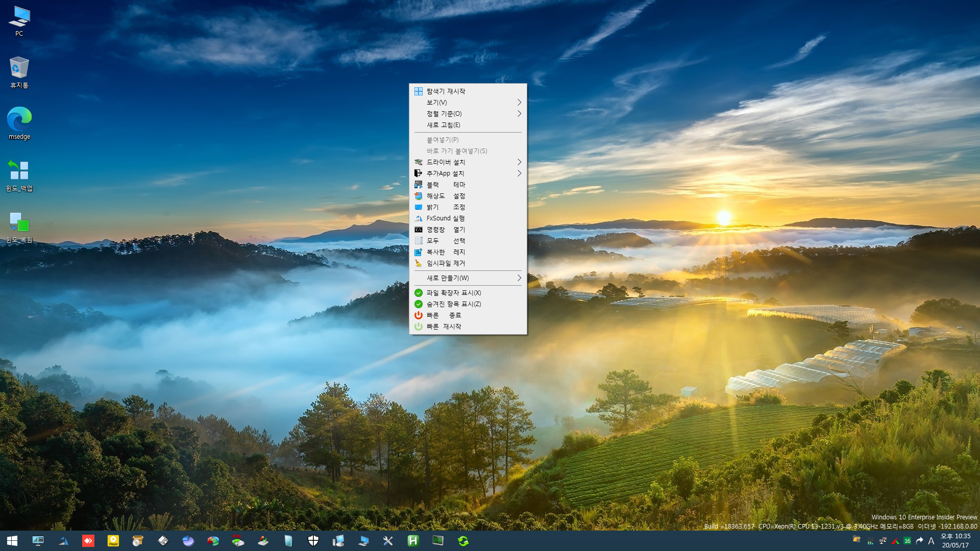Viewport: 980px width, 551px height.
Task: Open the Windows Start button
Action: pos(12,541)
